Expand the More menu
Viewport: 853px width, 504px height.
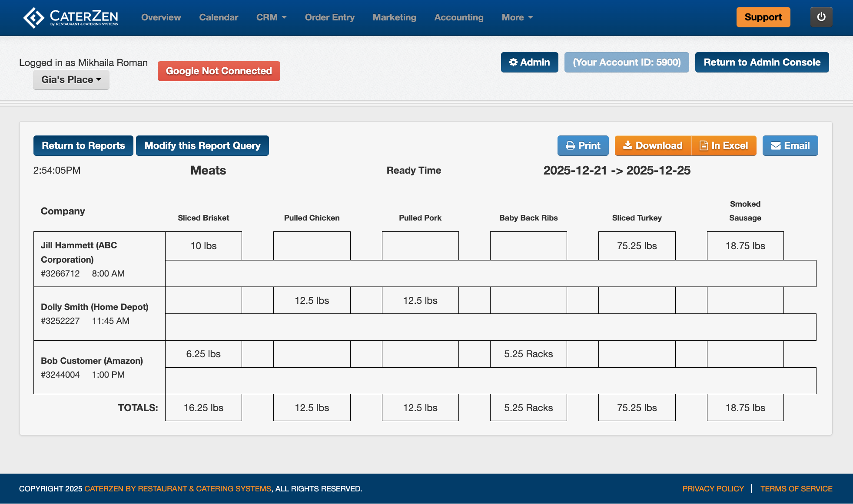517,17
